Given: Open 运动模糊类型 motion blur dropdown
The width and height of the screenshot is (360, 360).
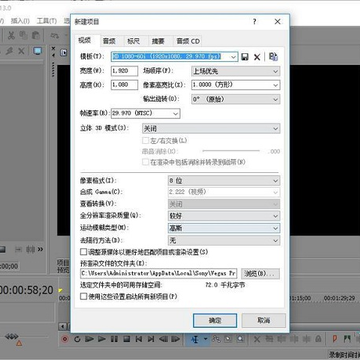Looking at the screenshot, I should [224, 228].
